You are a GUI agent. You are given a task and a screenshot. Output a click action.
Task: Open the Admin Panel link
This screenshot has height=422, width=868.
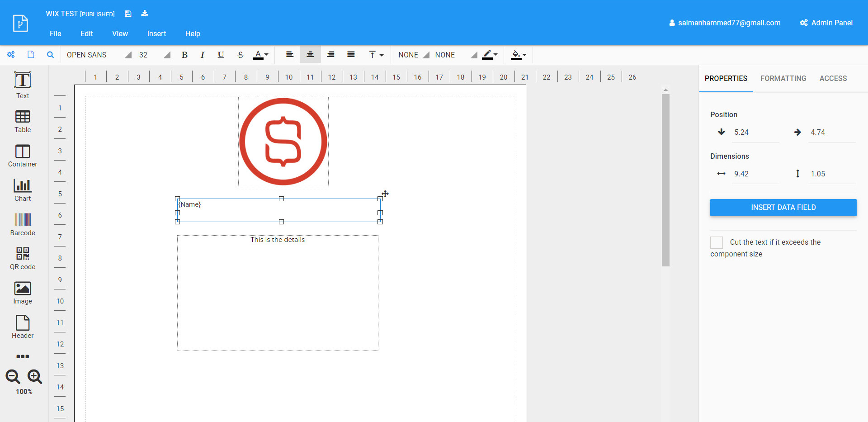click(x=826, y=23)
